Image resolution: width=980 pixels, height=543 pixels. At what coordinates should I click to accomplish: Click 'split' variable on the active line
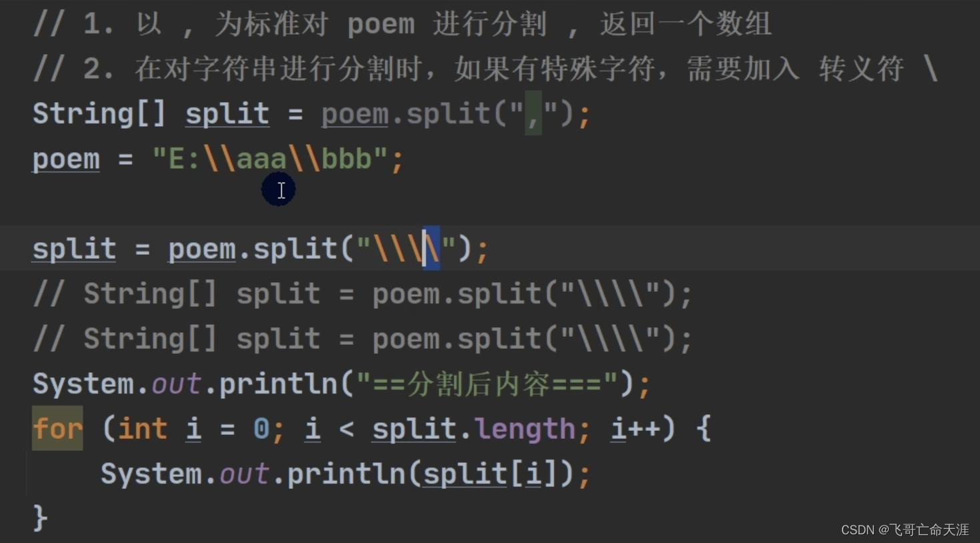(x=74, y=249)
